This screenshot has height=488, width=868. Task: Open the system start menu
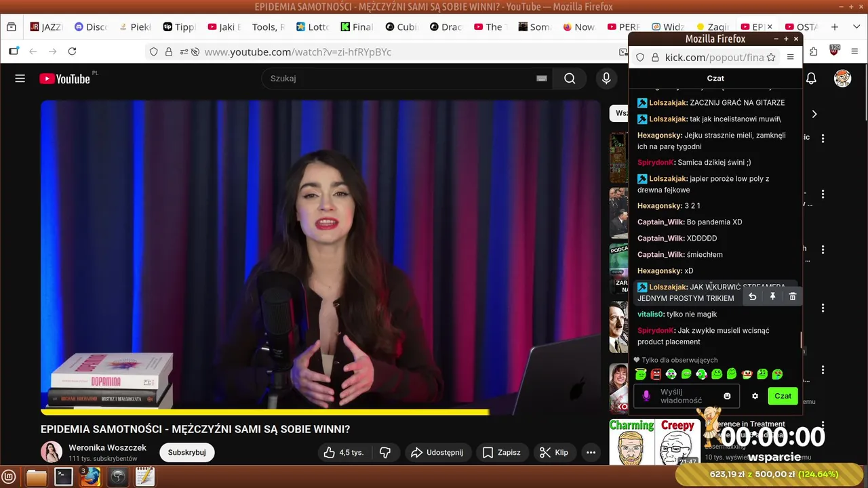tap(9, 477)
